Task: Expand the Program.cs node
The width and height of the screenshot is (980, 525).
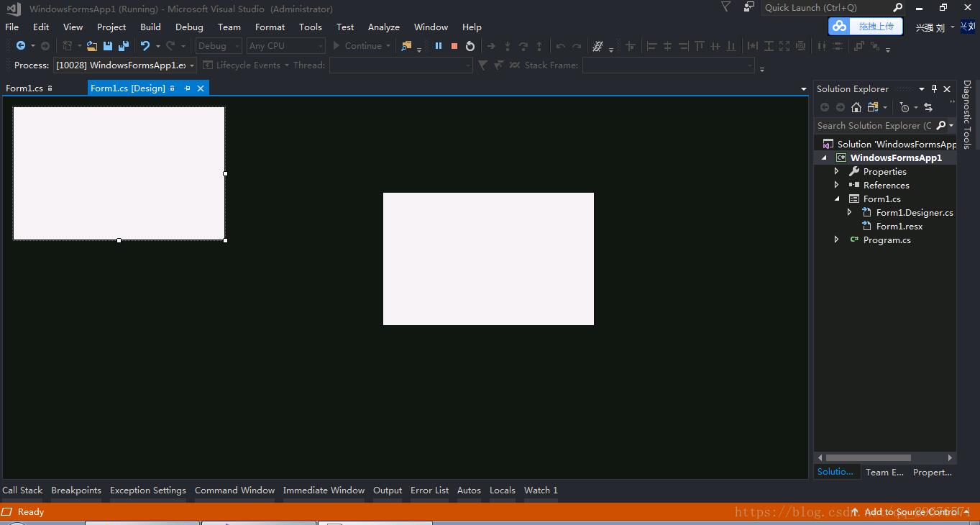Action: 836,239
